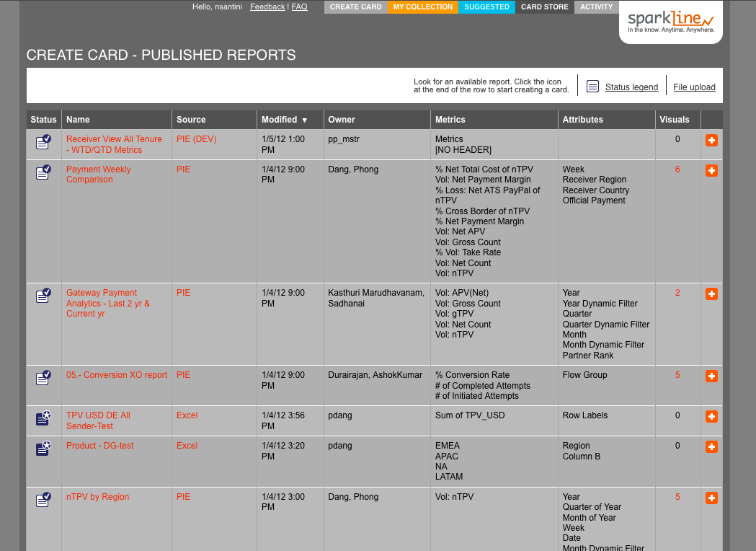Open 05.- Conversion XO report name
The width and height of the screenshot is (756, 551).
[117, 375]
